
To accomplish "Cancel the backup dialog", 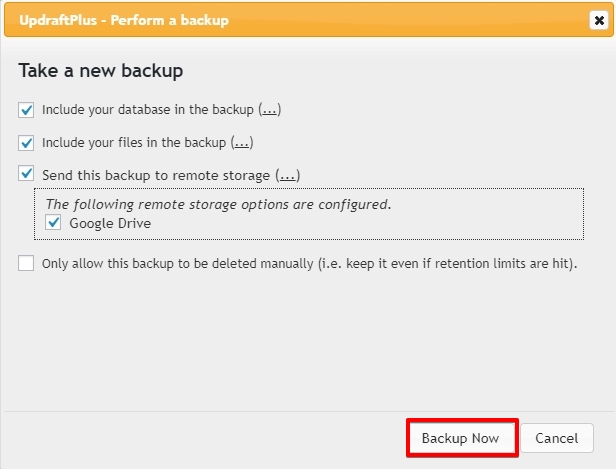I will pos(557,438).
